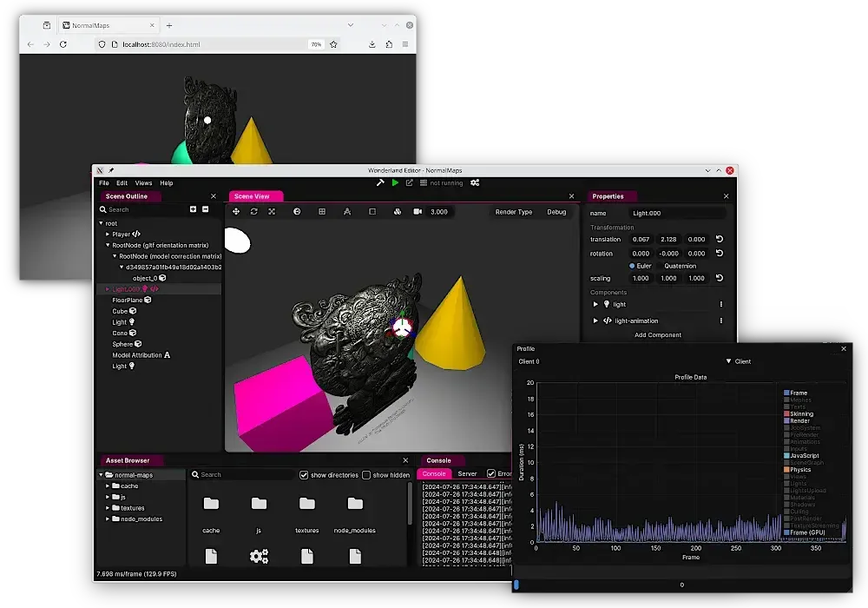Select the Translate tool in Scene View
Image resolution: width=868 pixels, height=608 pixels.
(x=236, y=211)
